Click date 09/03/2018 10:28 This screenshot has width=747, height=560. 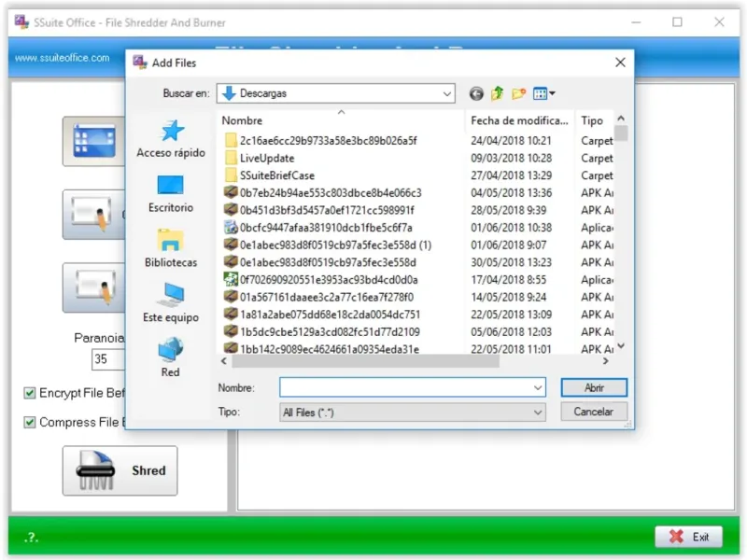(511, 158)
